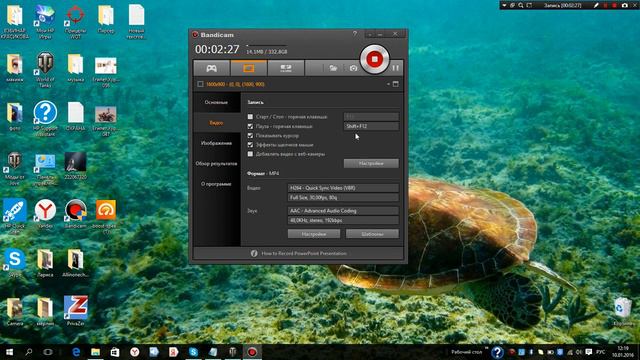
Task: Open the Шаблоны presets button
Action: click(x=372, y=234)
